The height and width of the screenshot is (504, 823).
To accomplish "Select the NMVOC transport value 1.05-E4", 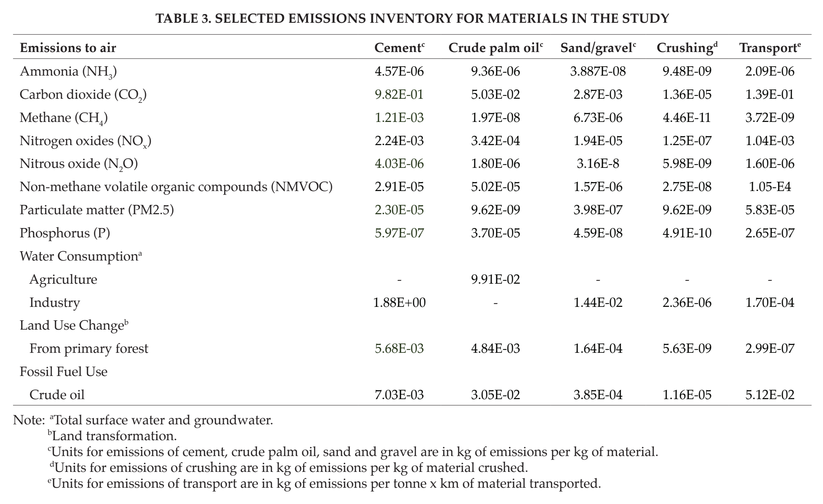I will [x=770, y=187].
